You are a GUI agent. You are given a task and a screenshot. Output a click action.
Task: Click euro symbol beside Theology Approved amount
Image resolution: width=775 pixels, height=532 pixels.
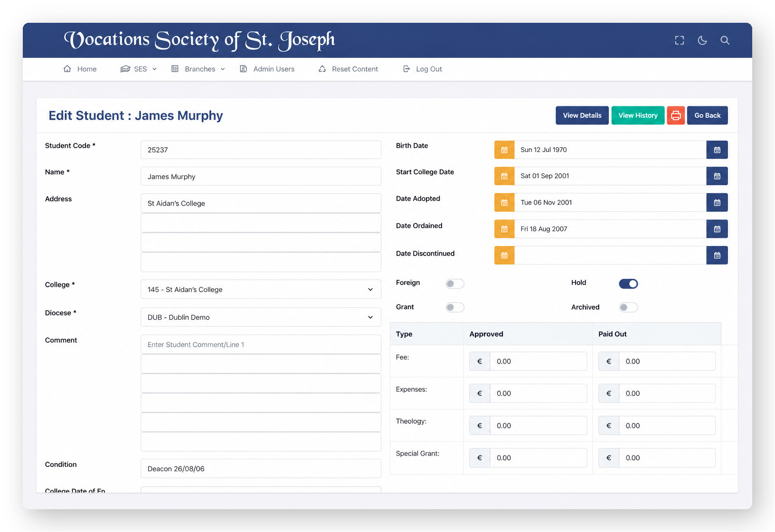[x=480, y=426]
